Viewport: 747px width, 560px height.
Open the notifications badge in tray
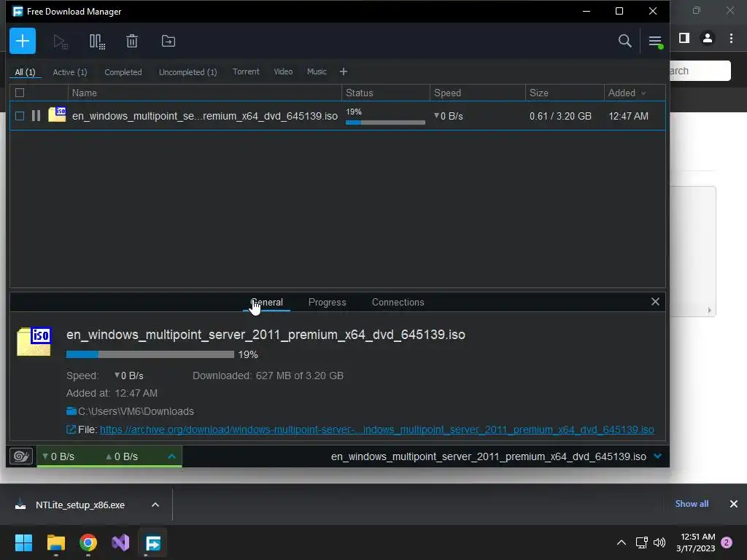727,542
